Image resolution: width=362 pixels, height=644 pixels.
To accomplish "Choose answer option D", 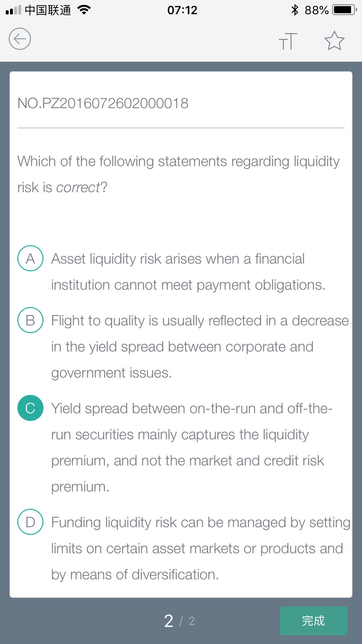I will [x=30, y=522].
